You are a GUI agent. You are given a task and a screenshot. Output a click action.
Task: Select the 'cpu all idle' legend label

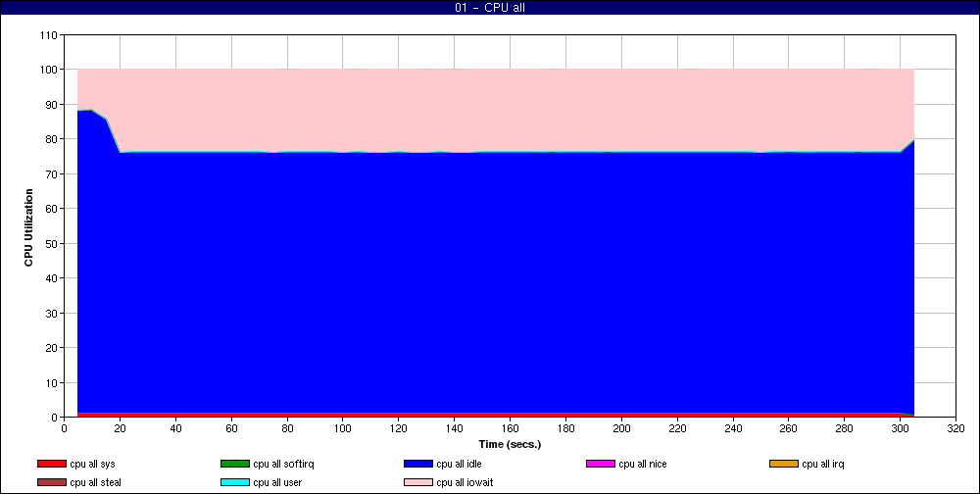point(460,464)
